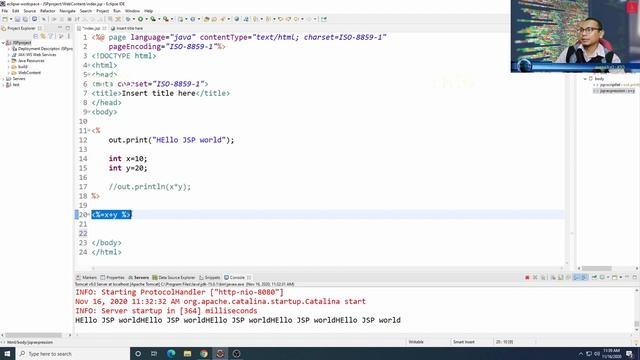Expand the Servers project node
This screenshot has height=360, width=640.
click(x=3, y=79)
